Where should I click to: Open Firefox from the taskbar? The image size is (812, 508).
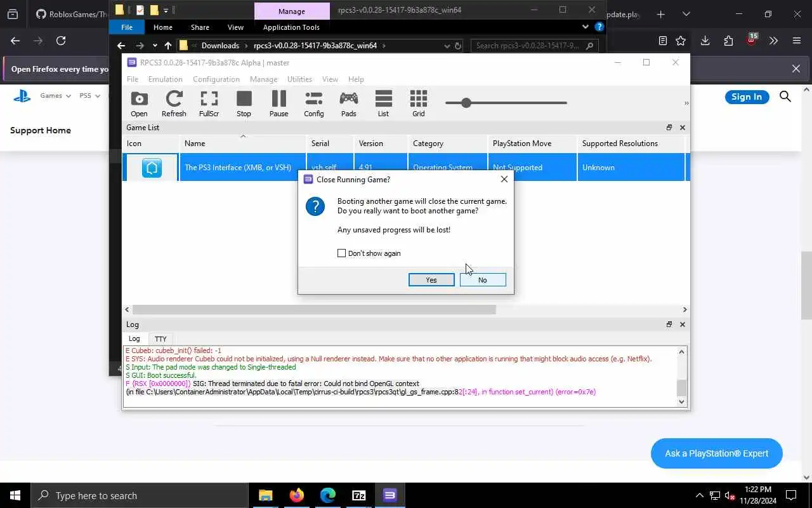coord(296,495)
